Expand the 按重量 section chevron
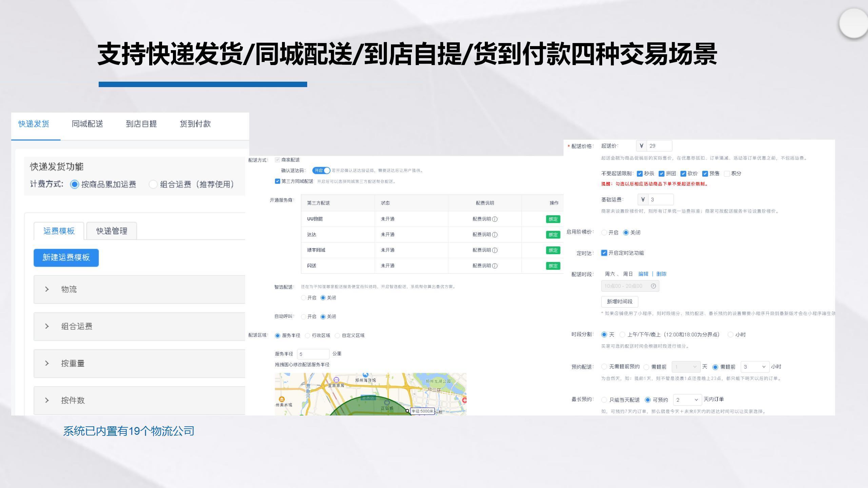This screenshot has height=488, width=868. tap(47, 363)
